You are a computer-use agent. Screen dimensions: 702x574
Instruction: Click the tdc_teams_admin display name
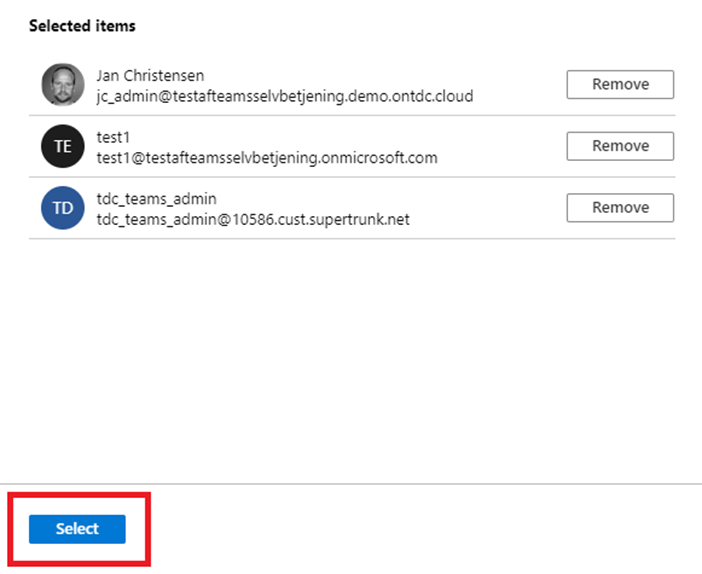coord(157,199)
